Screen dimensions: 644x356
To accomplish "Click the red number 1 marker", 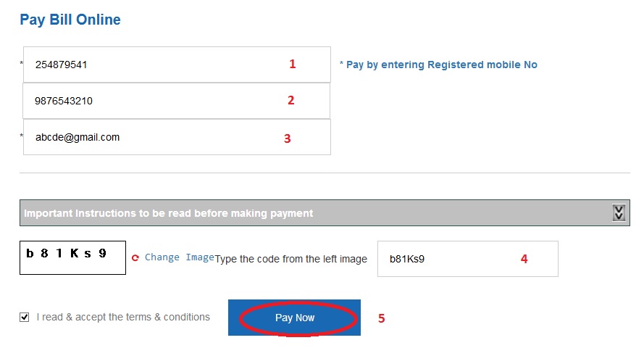I will point(293,64).
